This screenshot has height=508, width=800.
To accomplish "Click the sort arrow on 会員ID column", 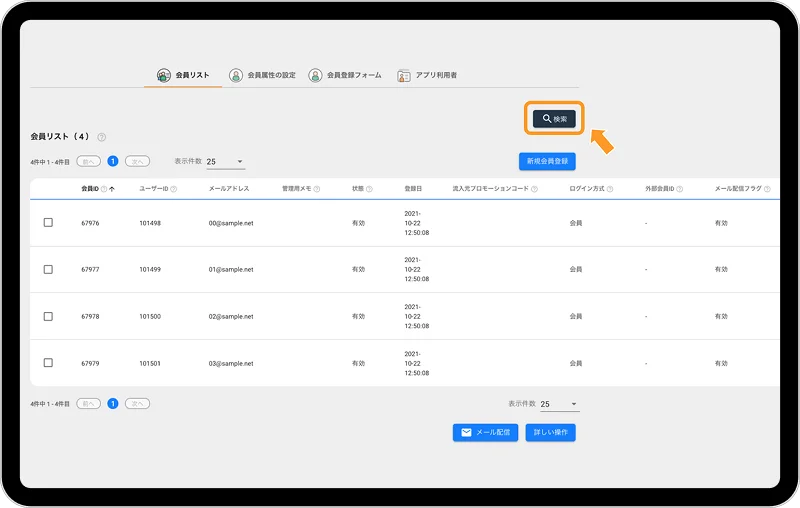I will pos(112,188).
